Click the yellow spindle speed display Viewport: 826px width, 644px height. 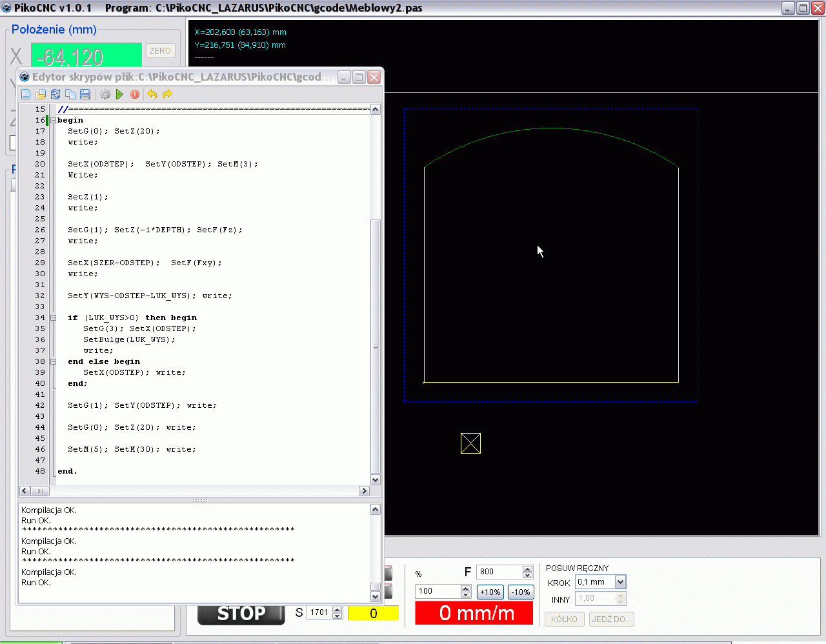click(373, 613)
